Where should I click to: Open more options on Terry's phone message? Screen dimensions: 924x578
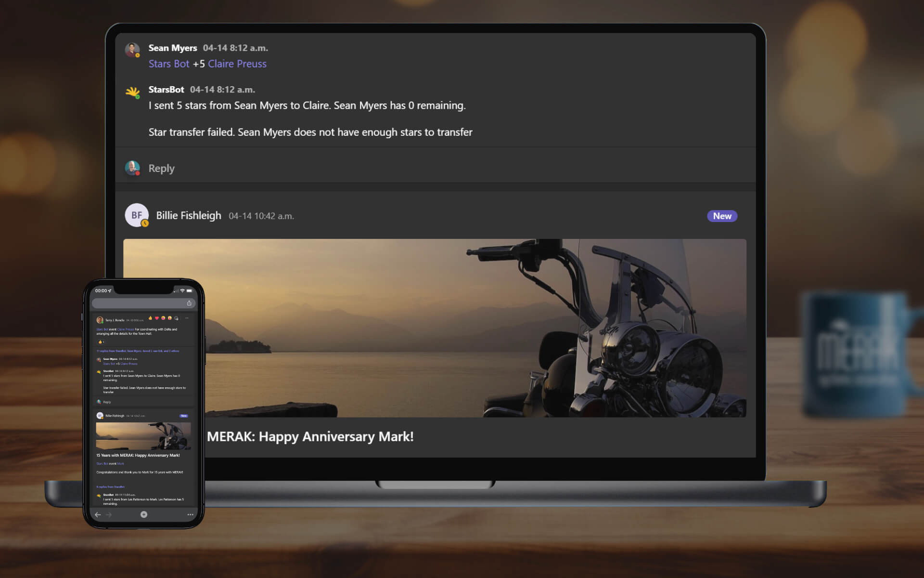point(187,318)
